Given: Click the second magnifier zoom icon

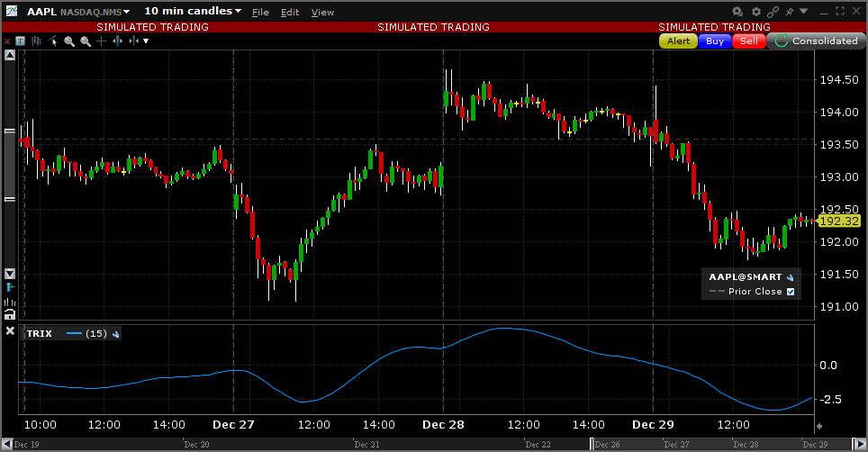Looking at the screenshot, I should [x=86, y=41].
